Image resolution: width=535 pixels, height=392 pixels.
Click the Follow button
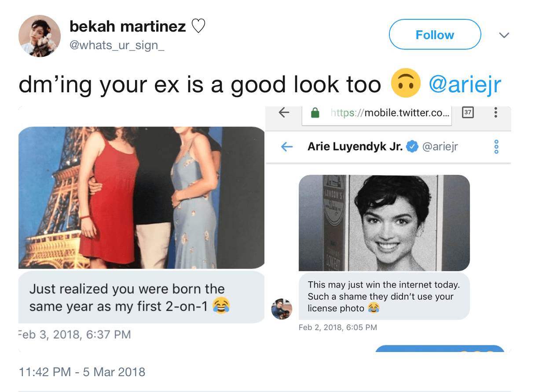[435, 35]
